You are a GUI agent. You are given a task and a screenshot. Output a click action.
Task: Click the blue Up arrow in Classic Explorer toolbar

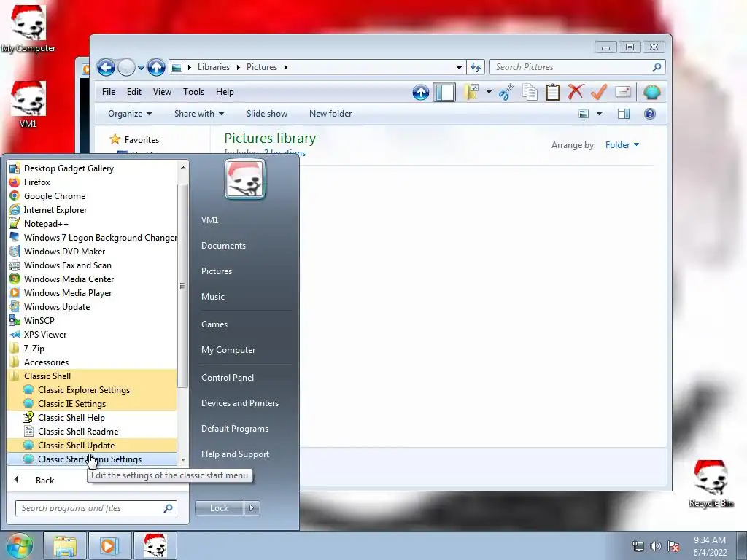[x=421, y=92]
